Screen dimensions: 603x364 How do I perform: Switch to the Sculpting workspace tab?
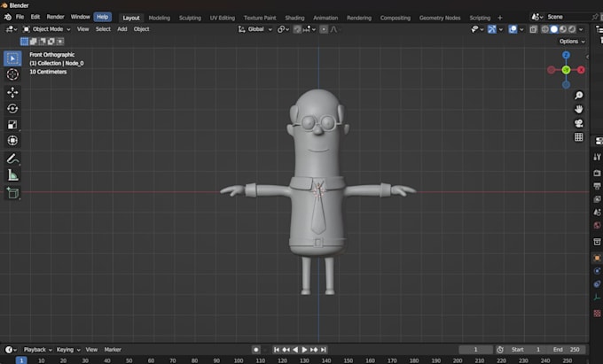190,18
